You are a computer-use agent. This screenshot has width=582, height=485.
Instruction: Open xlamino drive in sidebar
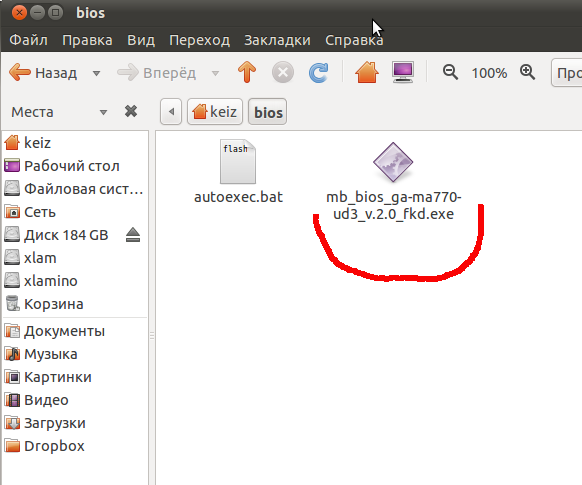75,281
